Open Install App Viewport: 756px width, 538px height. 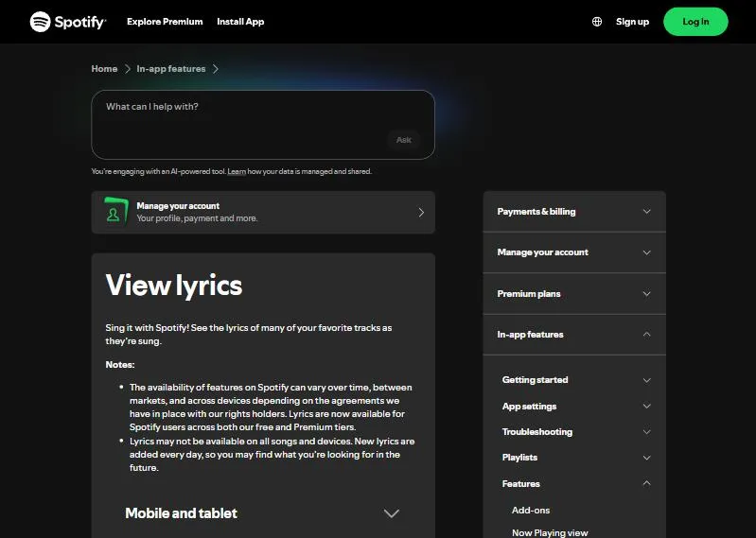pyautogui.click(x=240, y=22)
